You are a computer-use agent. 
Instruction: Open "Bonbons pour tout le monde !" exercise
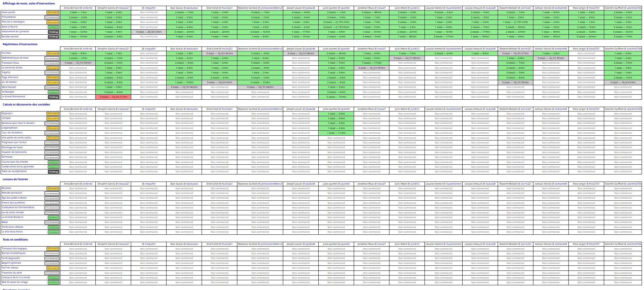tap(18, 123)
